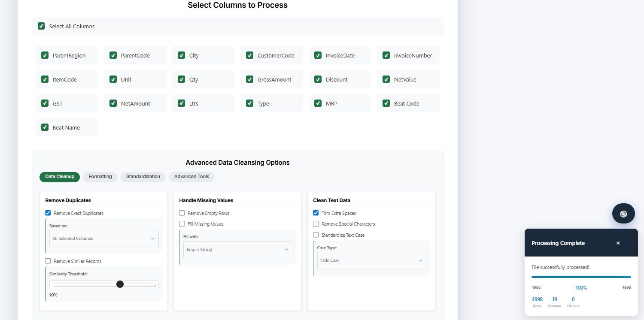Viewport: 644px width, 320px height.
Task: Uncheck the Beat Name column
Action: 45,127
